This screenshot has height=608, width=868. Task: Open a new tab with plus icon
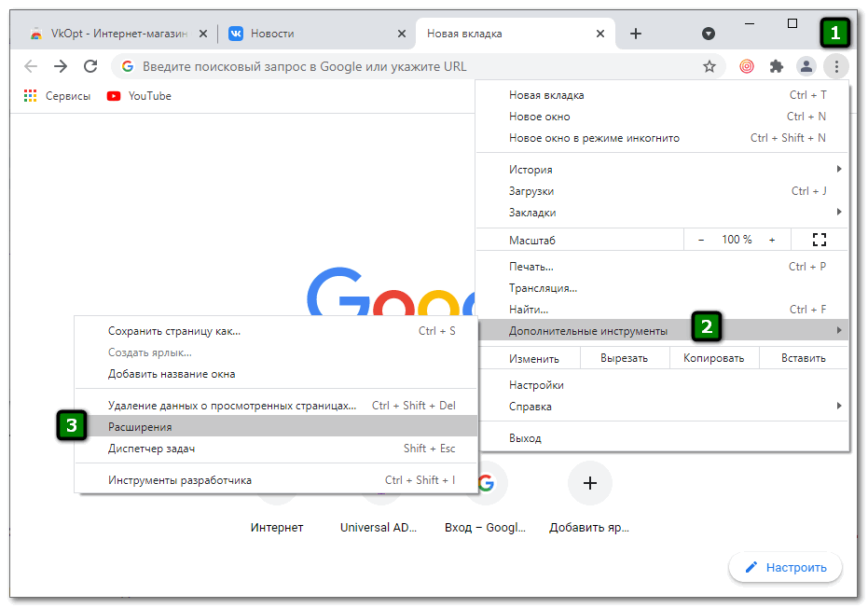pos(636,34)
